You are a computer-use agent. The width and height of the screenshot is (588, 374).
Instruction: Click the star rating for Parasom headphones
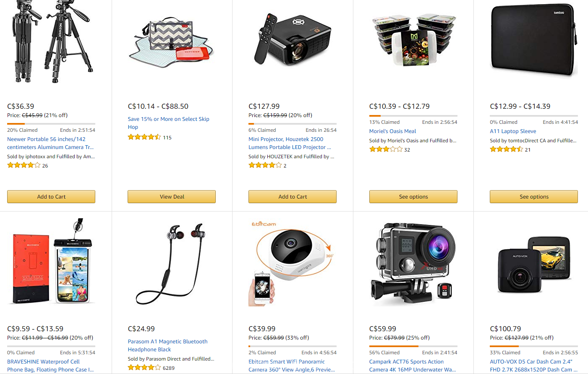(x=144, y=368)
